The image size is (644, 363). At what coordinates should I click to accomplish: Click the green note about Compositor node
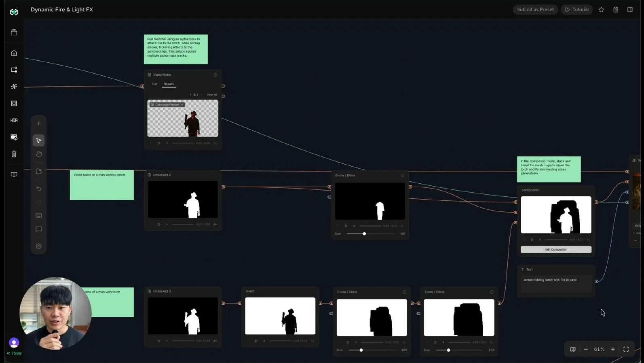pos(549,170)
